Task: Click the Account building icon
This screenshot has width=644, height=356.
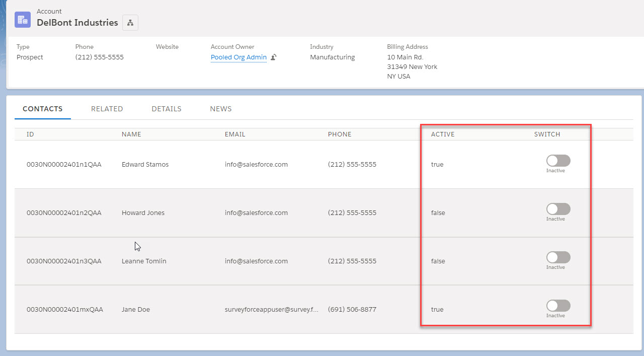Action: coord(23,20)
